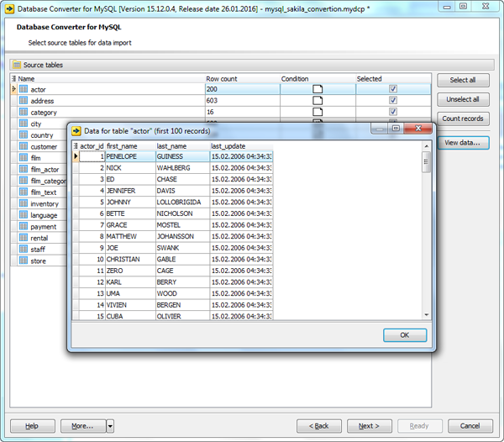Select the OLIVIER last_name cell
The width and height of the screenshot is (504, 442).
click(182, 316)
